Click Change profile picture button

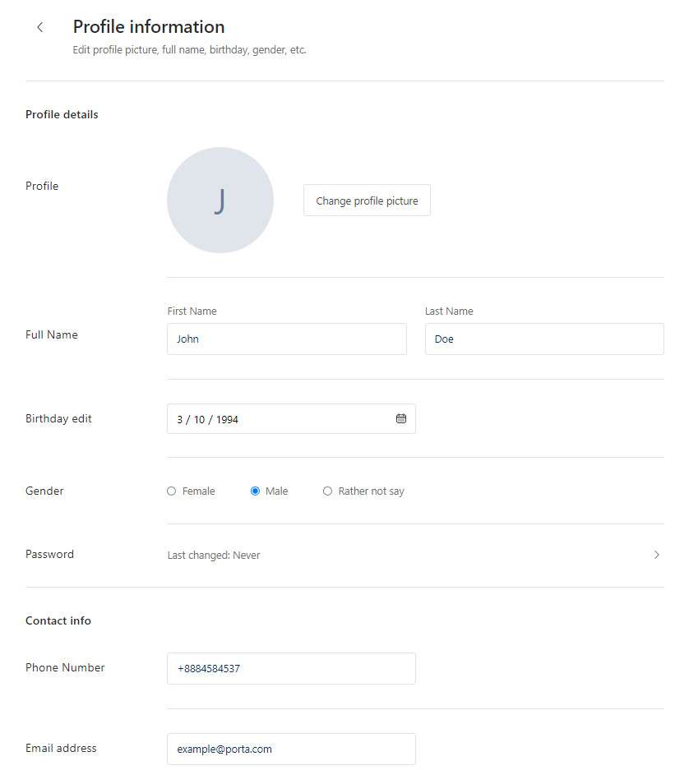(x=367, y=201)
